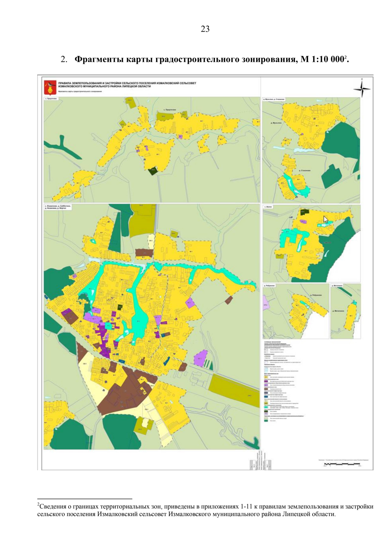The image size is (392, 555).
Task: Click the yellow residential zone legend swatch
Action: (x=266, y=377)
